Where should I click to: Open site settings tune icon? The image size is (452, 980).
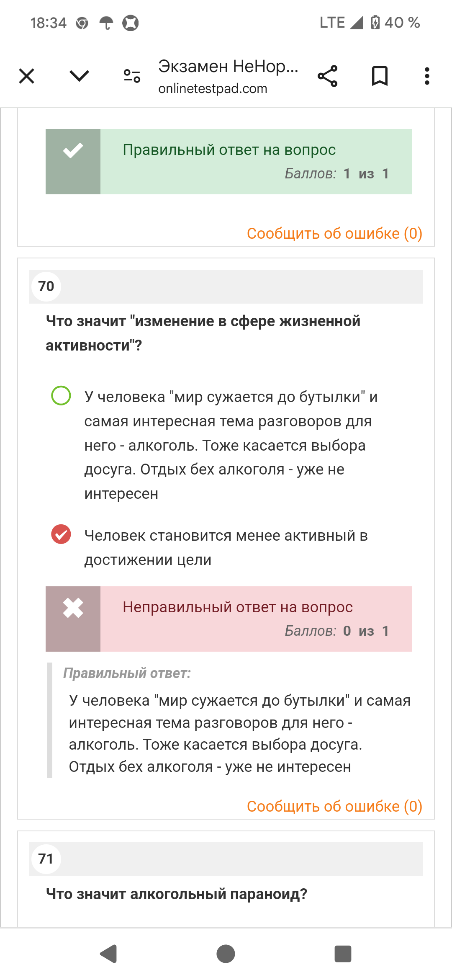pyautogui.click(x=132, y=76)
